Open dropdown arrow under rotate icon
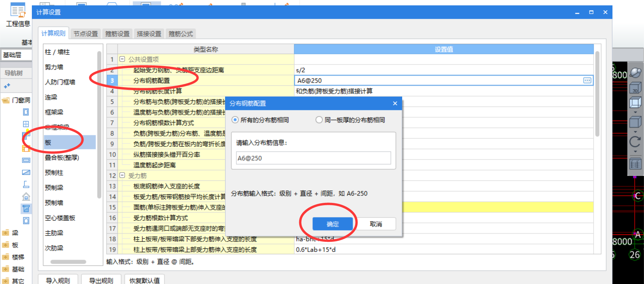 coord(635,152)
